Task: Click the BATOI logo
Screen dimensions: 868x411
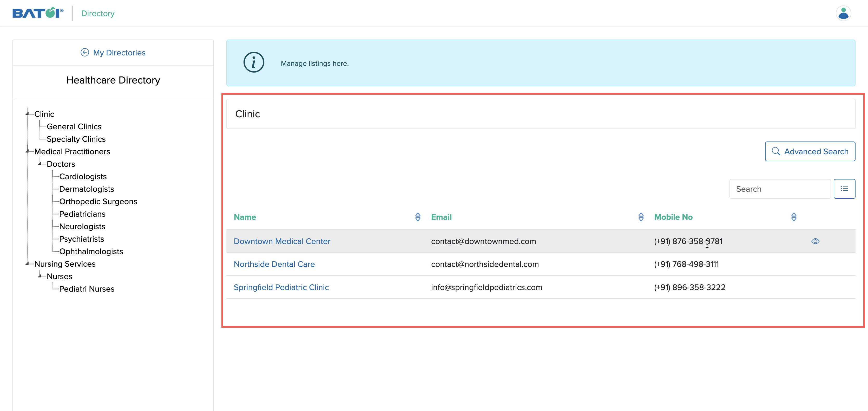Action: pos(38,13)
